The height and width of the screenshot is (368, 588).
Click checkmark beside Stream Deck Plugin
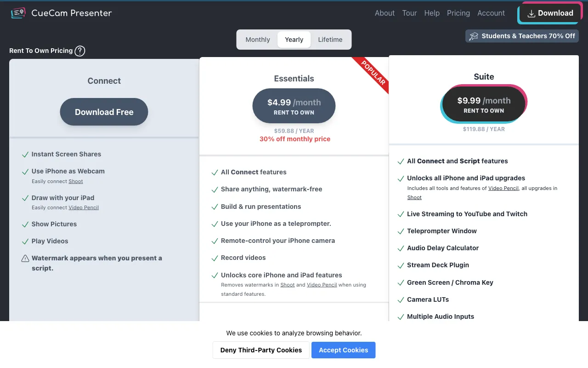[401, 265]
